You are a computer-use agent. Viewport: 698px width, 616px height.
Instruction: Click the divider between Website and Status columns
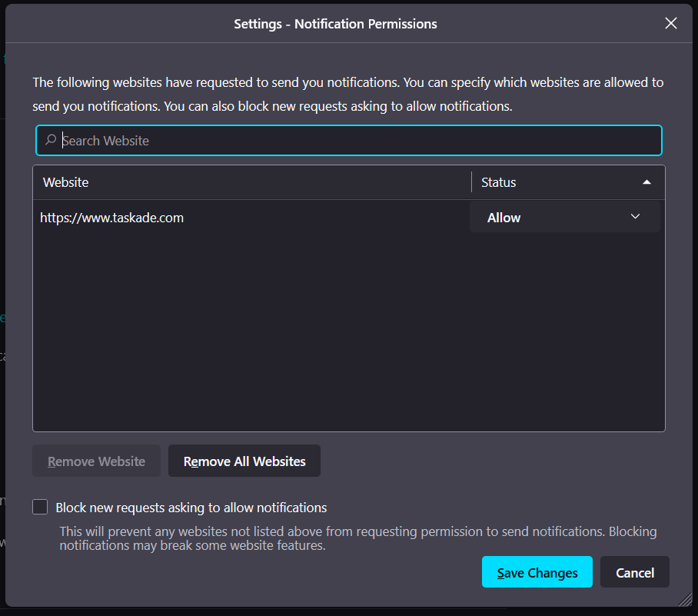(471, 182)
